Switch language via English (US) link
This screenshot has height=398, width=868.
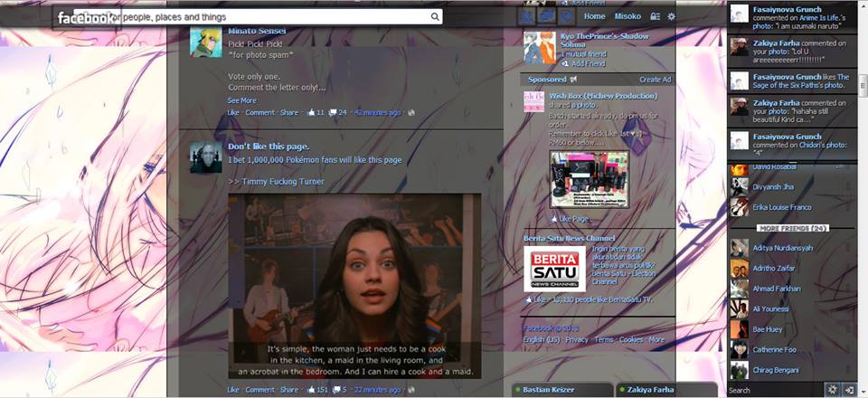coord(542,339)
